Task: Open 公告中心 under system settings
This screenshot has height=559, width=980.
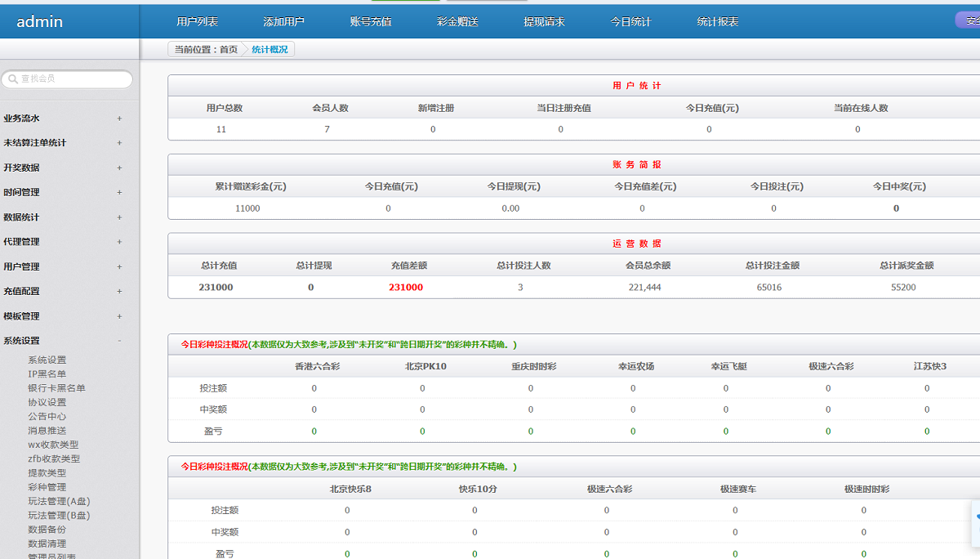Action: [x=47, y=416]
